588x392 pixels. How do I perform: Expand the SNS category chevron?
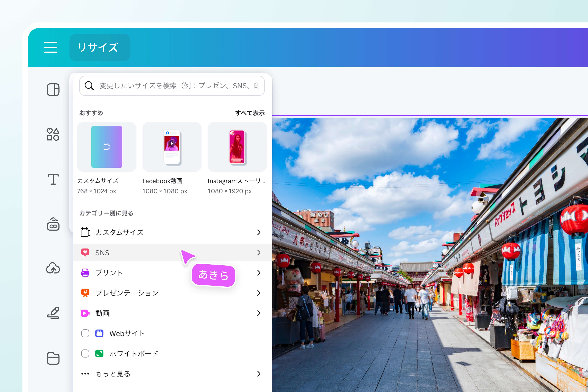point(259,252)
